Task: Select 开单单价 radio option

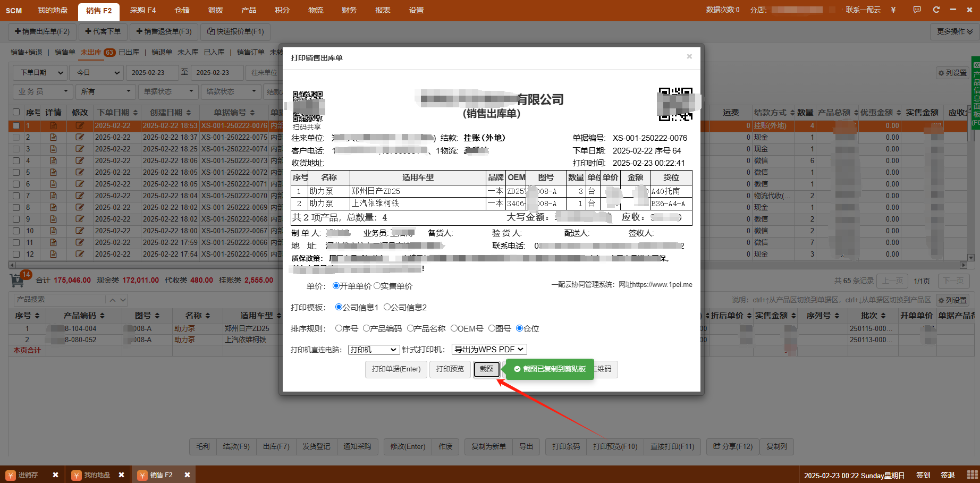Action: (336, 286)
